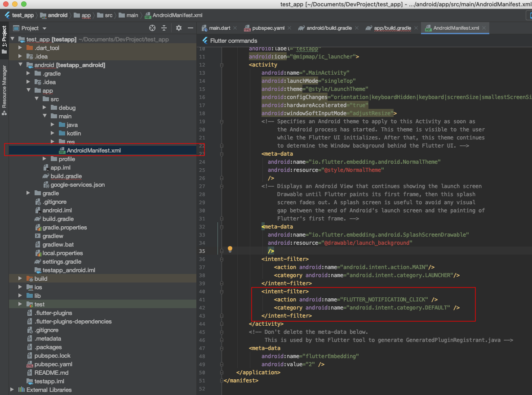532x395 pixels.
Task: Click main breadcrumb in navigation bar
Action: 129,15
